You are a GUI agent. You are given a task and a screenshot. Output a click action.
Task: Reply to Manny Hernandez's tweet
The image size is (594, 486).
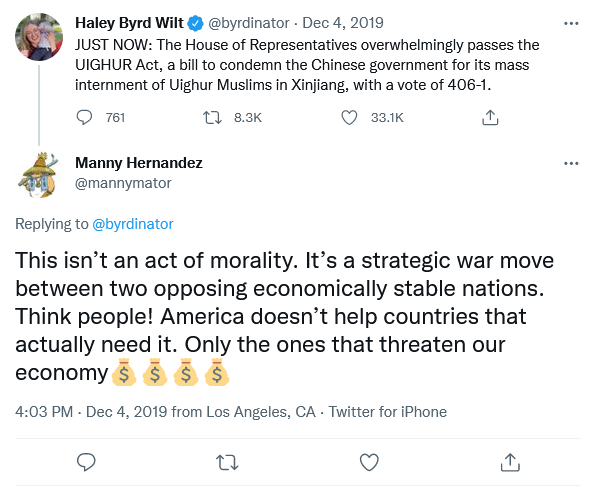click(86, 462)
